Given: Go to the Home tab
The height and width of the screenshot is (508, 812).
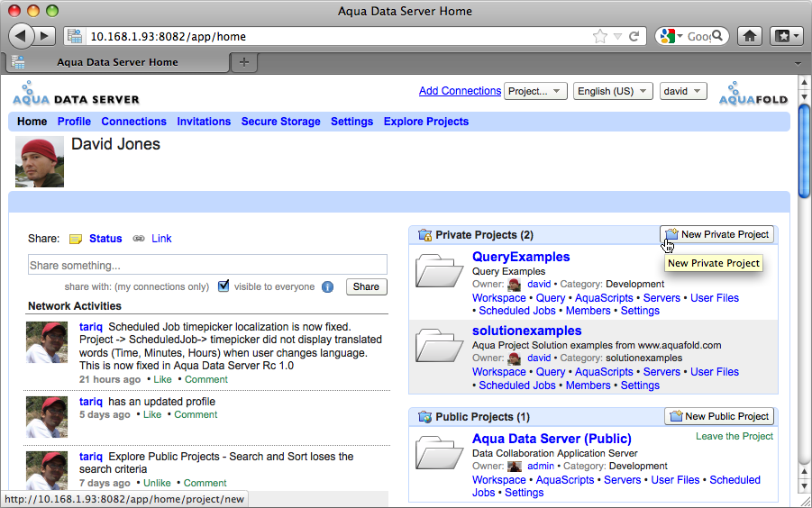Looking at the screenshot, I should click(32, 122).
